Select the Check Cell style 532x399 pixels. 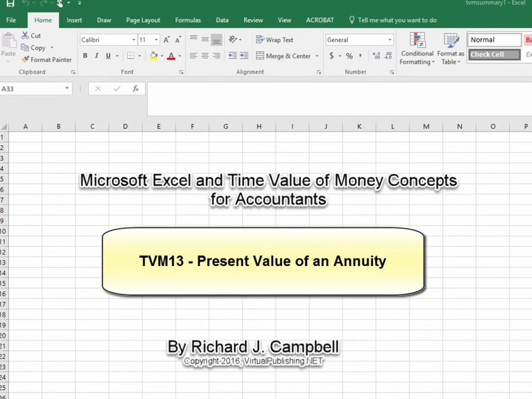495,54
